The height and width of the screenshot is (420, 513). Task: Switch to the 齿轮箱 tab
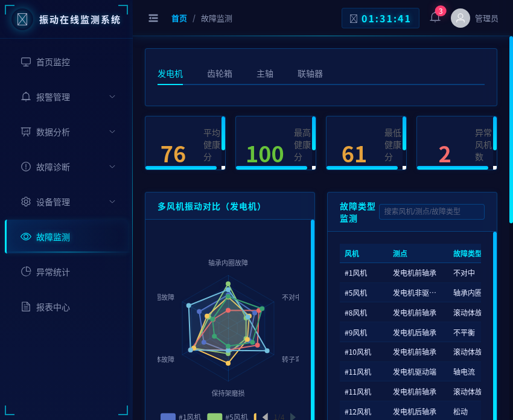tap(220, 74)
